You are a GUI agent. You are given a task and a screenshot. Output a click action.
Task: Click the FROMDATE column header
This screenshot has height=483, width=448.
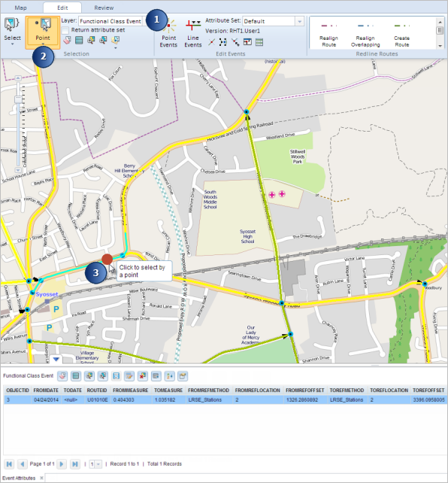46,390
